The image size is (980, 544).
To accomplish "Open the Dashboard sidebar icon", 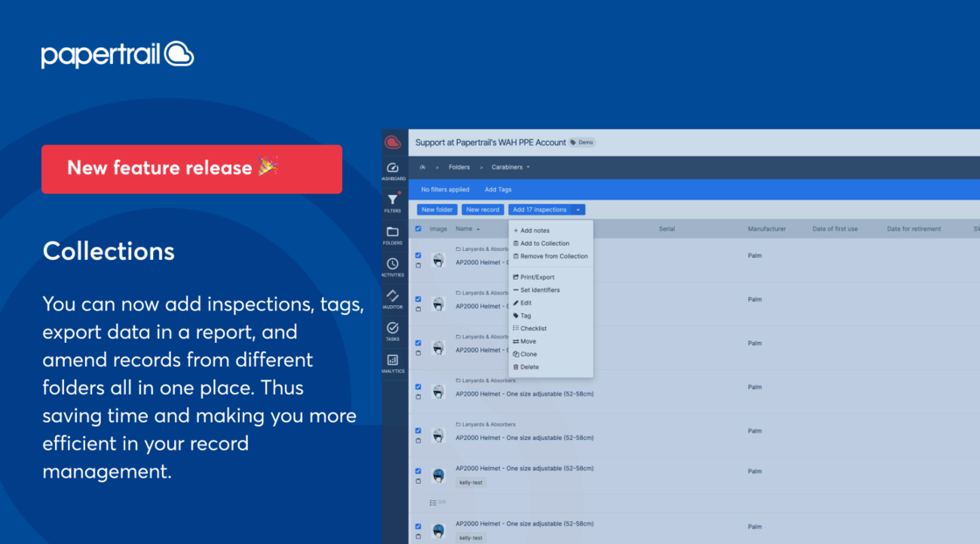I will tap(392, 168).
